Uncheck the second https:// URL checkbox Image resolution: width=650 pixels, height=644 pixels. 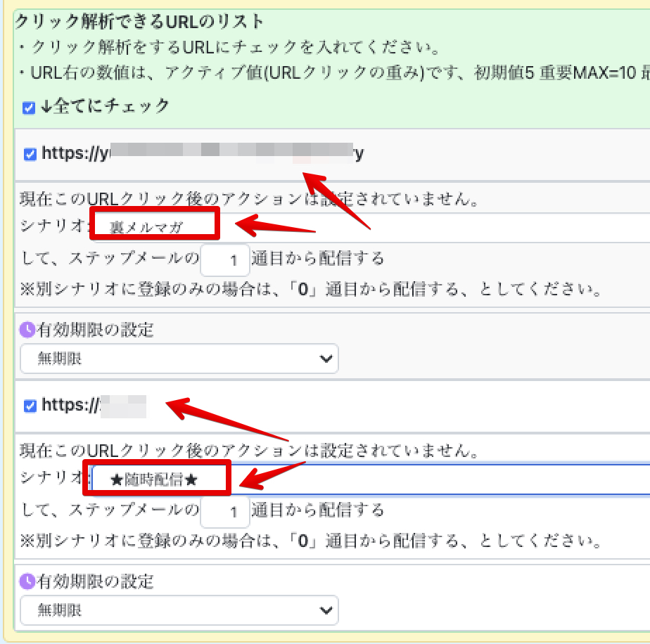tap(30, 406)
